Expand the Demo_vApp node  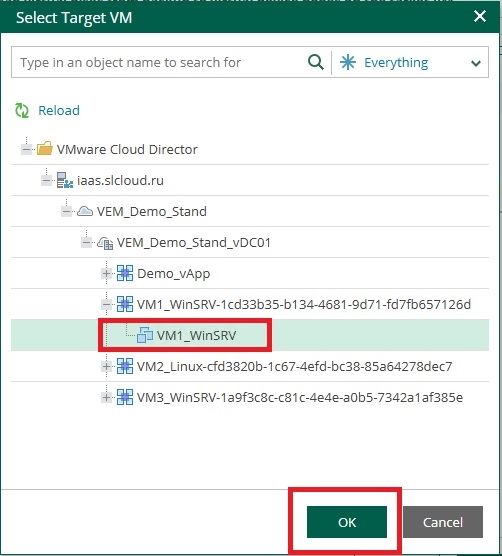tap(106, 273)
